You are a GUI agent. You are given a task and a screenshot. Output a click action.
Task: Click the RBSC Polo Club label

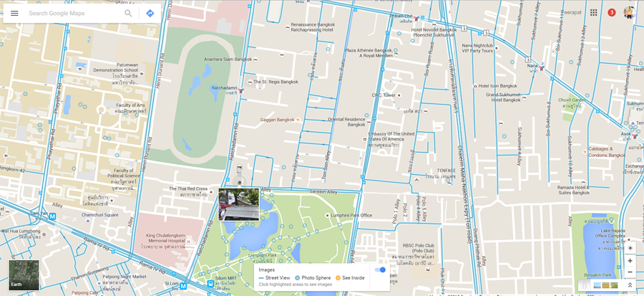coord(418,248)
